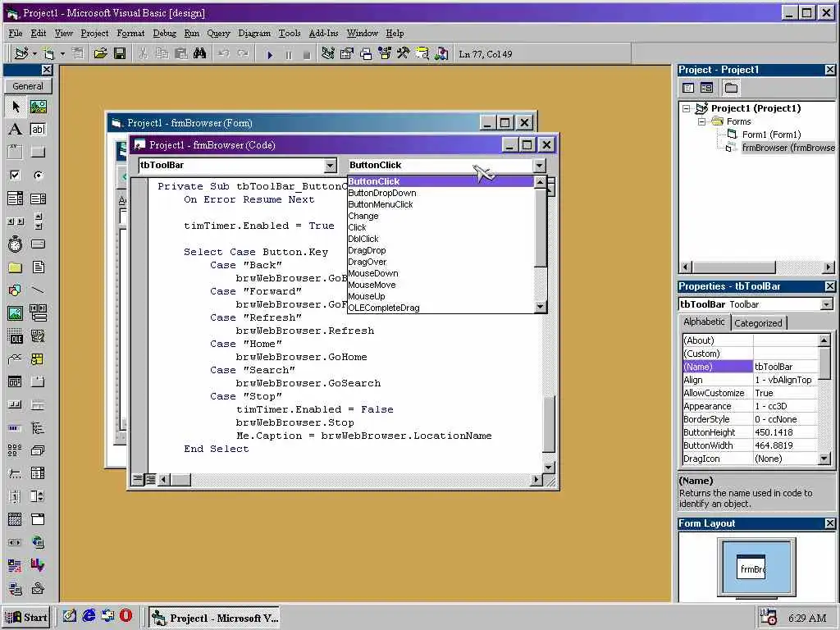Viewport: 840px width, 630px height.
Task: Select the ListBox control tool
Action: pos(38,199)
